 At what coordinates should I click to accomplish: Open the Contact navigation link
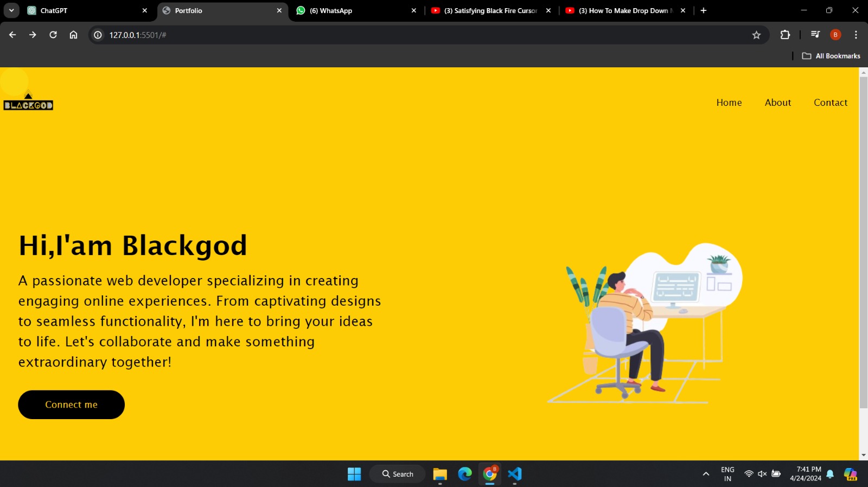click(x=831, y=103)
